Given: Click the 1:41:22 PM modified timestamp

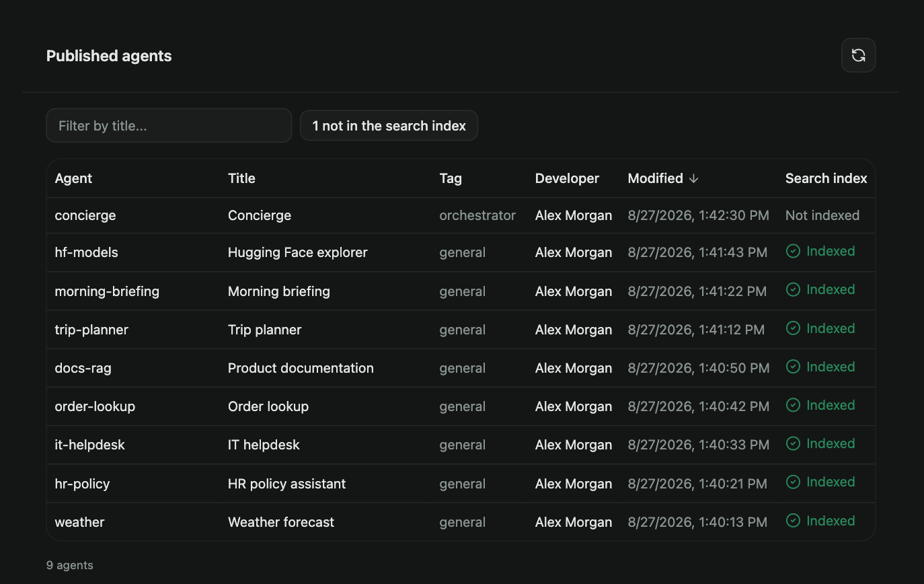Looking at the screenshot, I should point(697,291).
